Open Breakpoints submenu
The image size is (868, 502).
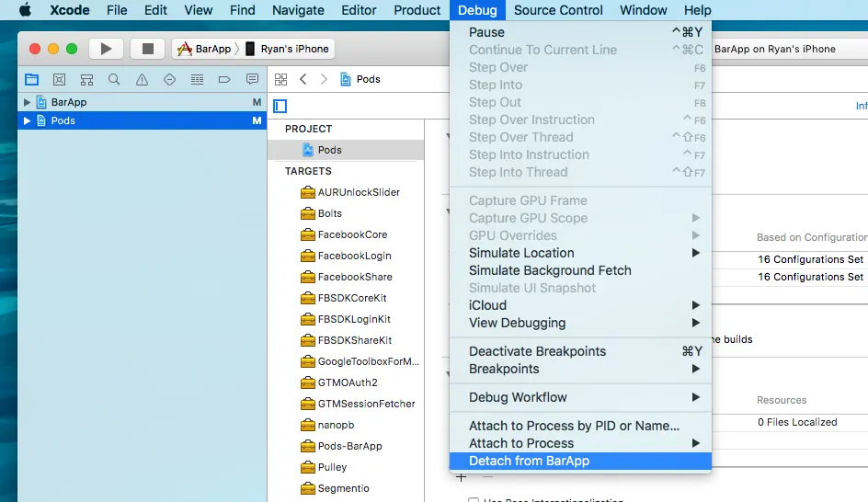tap(580, 369)
